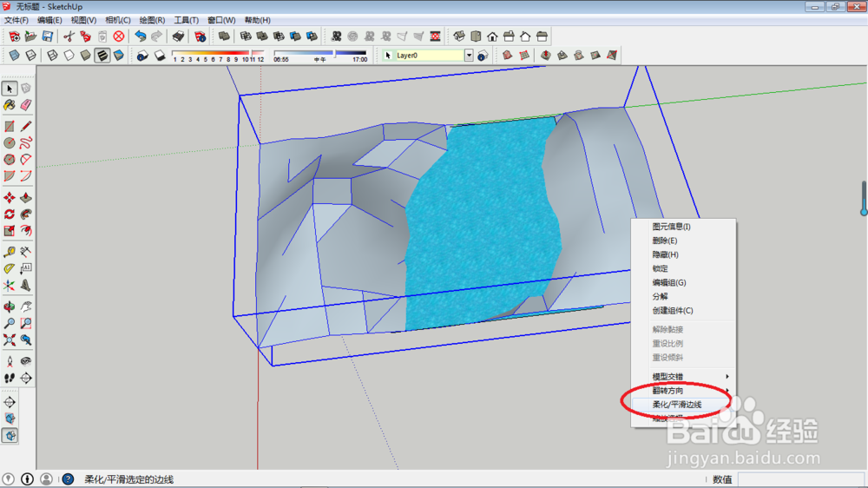Activate the Push/Pull tool
Viewport: 868px width, 488px height.
pos(26,198)
